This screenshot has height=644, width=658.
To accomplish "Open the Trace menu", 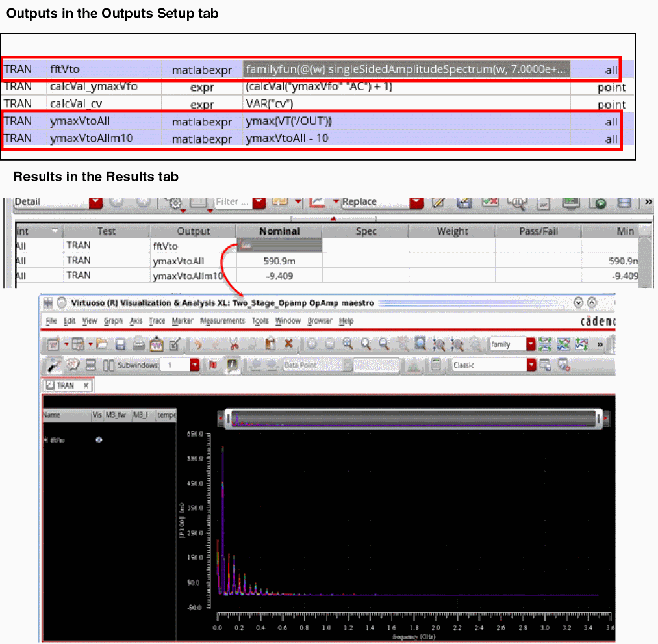I will pyautogui.click(x=157, y=321).
